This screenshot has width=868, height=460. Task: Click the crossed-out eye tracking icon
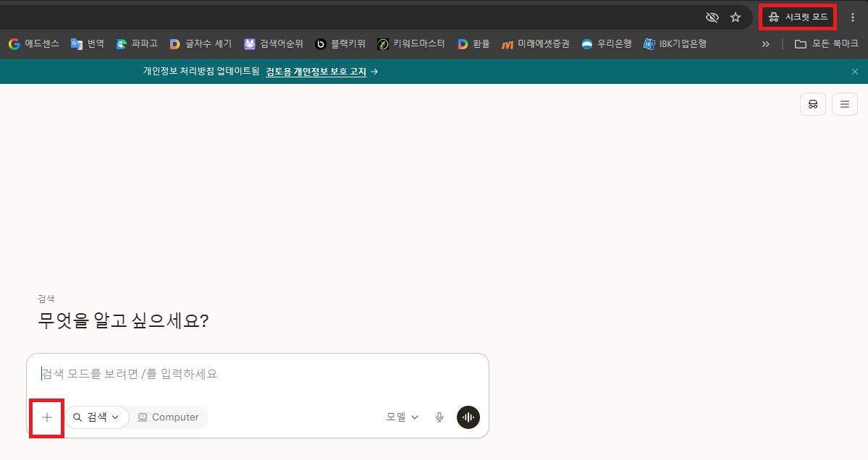pyautogui.click(x=712, y=17)
